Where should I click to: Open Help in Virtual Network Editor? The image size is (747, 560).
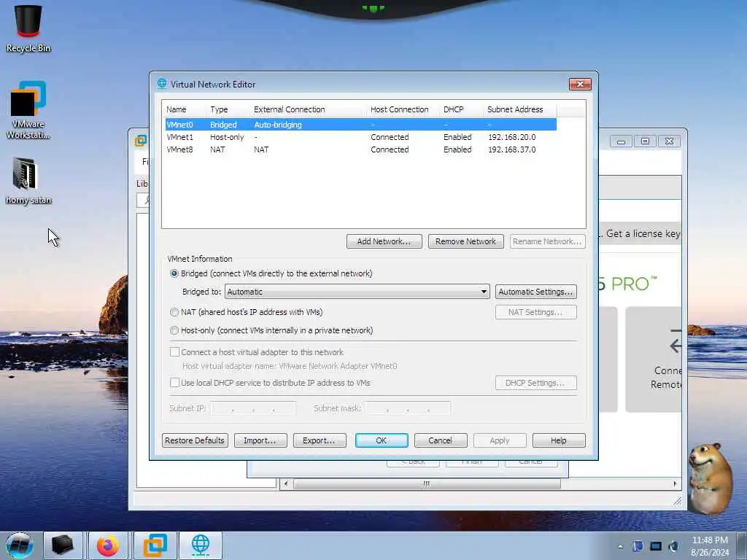pyautogui.click(x=559, y=440)
